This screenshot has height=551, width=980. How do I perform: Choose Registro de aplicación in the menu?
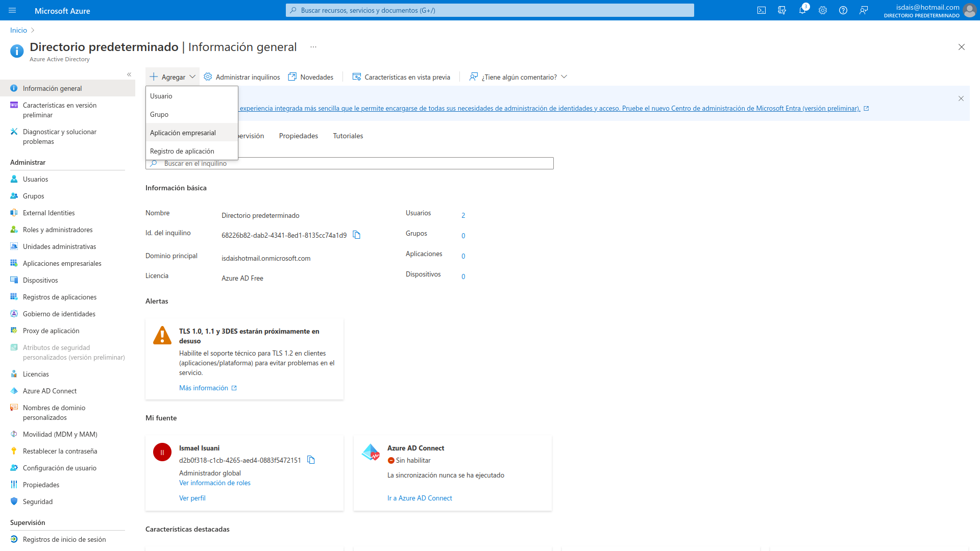pos(192,151)
